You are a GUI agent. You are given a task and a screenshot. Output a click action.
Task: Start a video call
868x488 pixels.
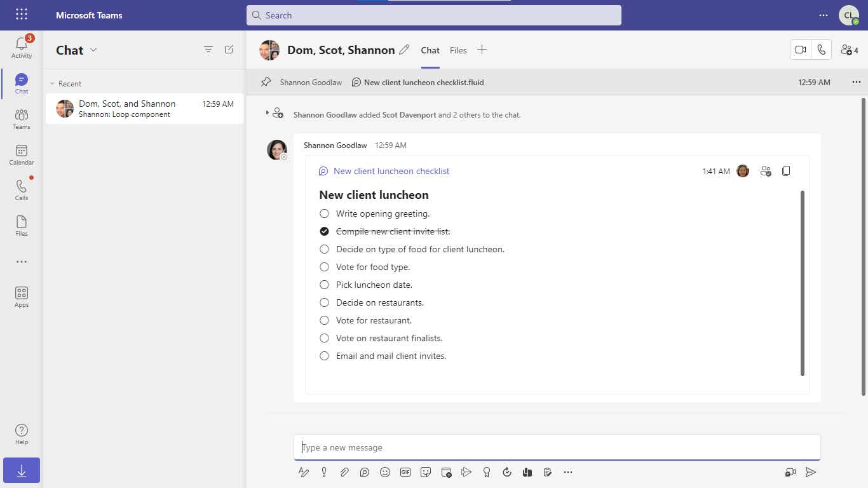801,50
